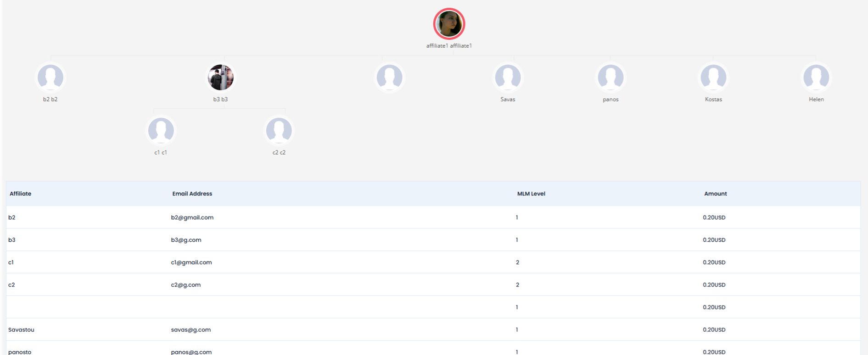
Task: Open the c1 c1 child avatar
Action: point(161,130)
